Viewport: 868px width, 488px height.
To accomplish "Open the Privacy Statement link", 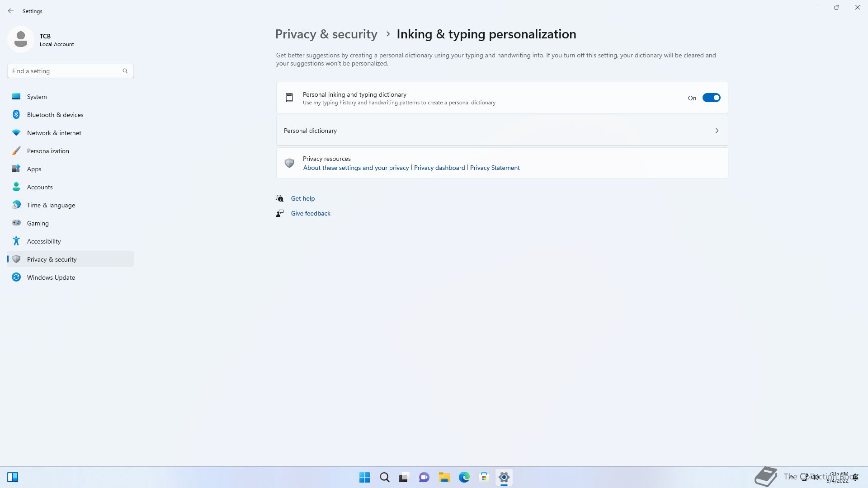I will (x=495, y=168).
